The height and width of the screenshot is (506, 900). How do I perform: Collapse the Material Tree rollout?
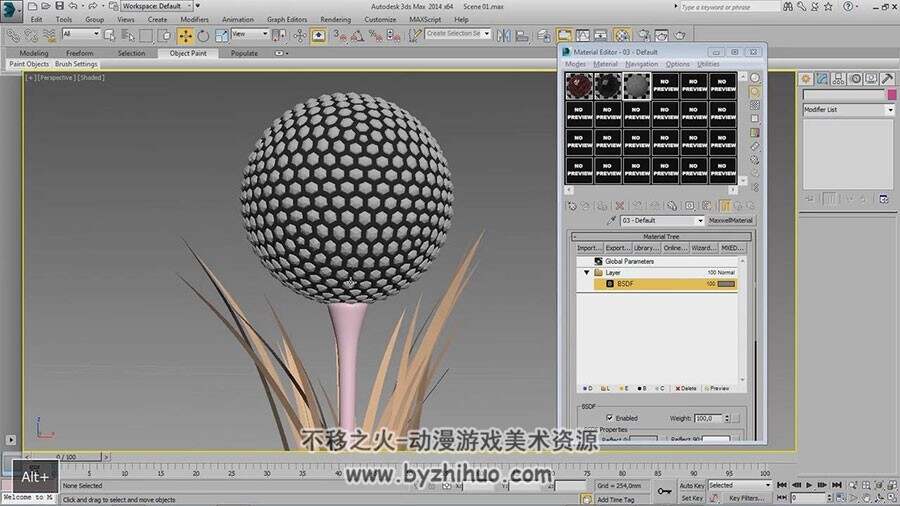[x=661, y=236]
